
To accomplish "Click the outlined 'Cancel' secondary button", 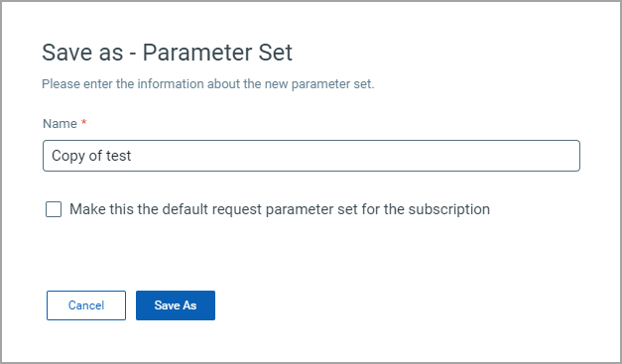I will pos(86,305).
